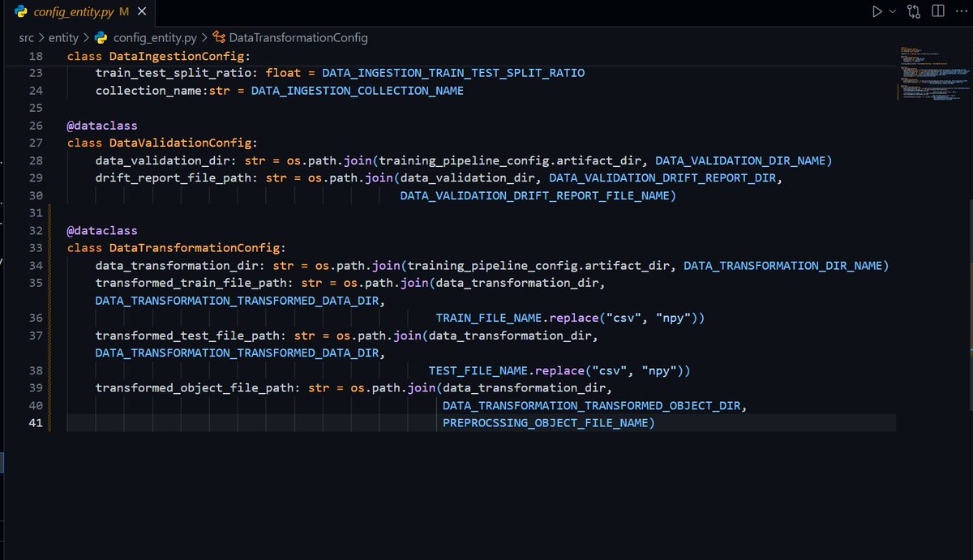This screenshot has width=973, height=560.
Task: Run the Python file with play icon
Action: [877, 11]
